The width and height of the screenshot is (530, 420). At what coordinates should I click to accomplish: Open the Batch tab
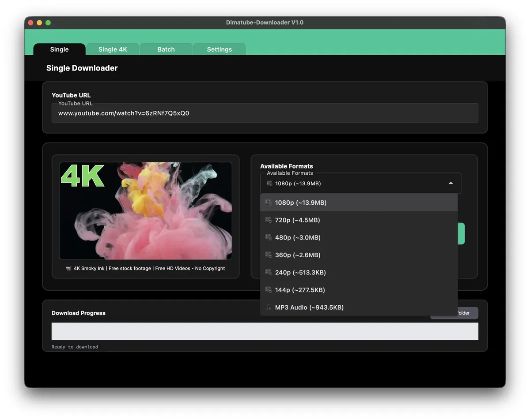point(166,49)
